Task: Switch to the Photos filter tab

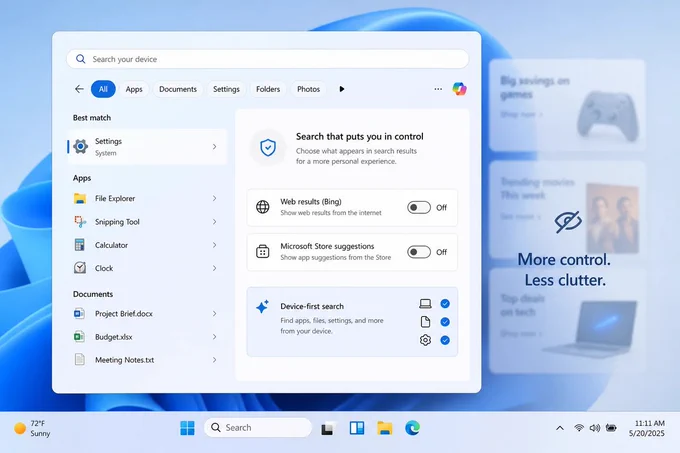Action: pos(308,89)
